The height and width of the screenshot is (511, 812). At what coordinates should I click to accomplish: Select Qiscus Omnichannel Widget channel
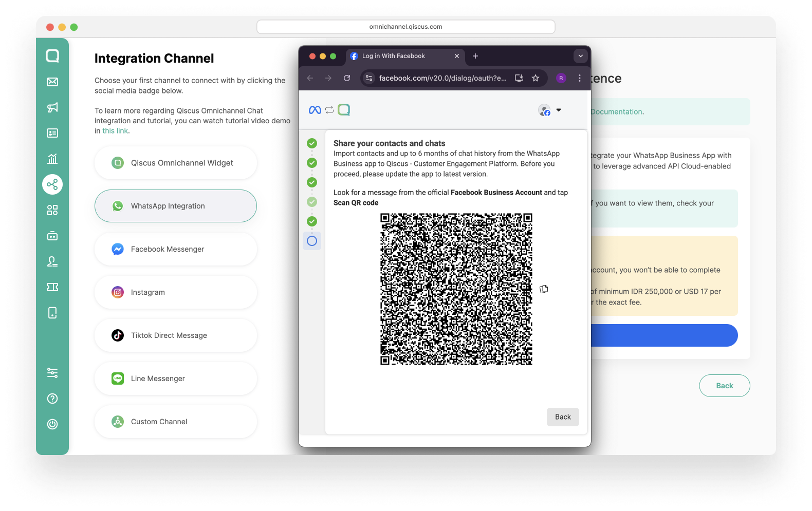click(176, 163)
